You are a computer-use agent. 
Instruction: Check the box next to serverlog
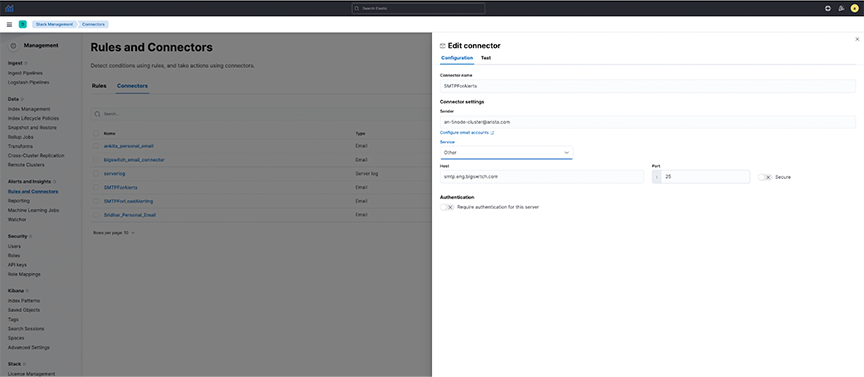coord(96,174)
